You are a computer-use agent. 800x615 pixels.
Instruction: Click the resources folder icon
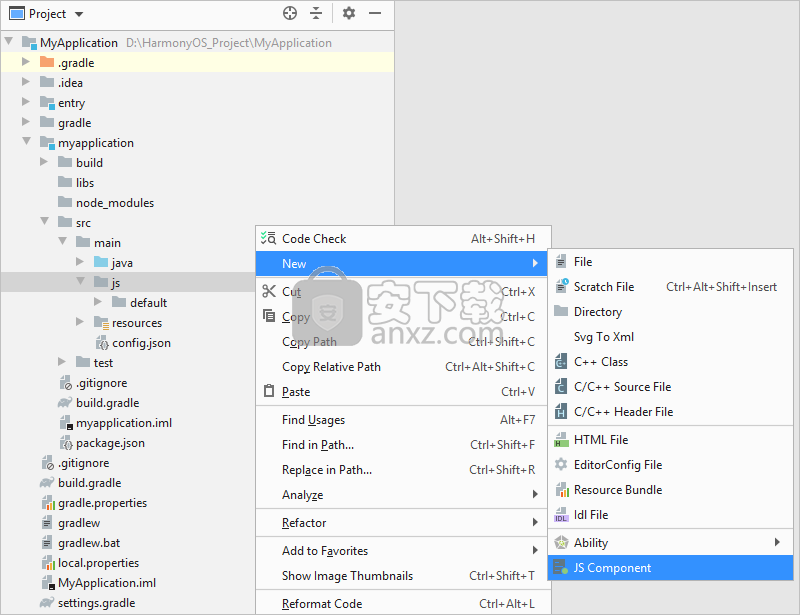pos(101,323)
